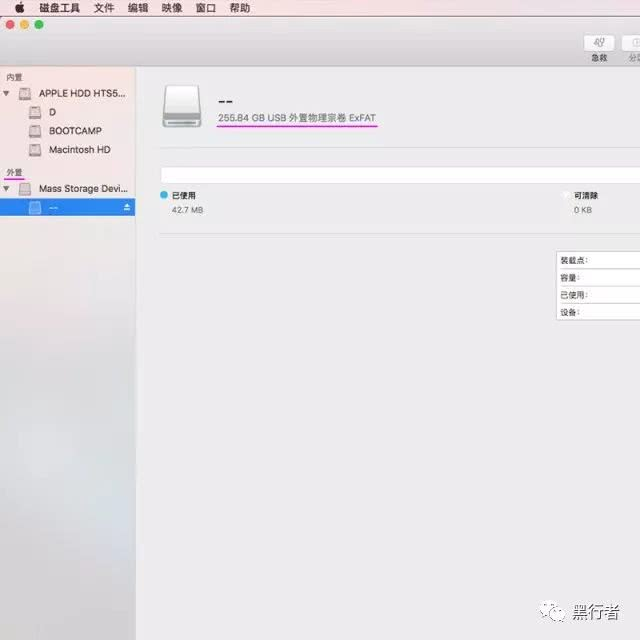
Task: Collapse the APPLE HDD disclosure triangle
Action: pos(7,93)
